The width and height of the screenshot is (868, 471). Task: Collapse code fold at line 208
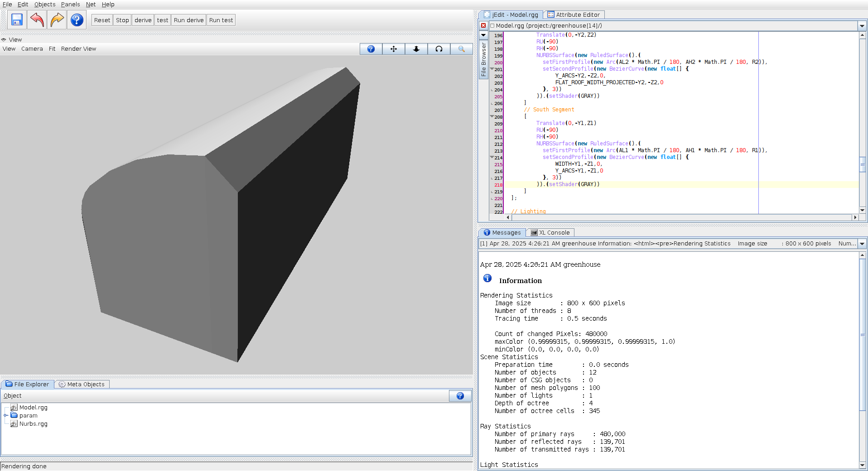tap(492, 116)
